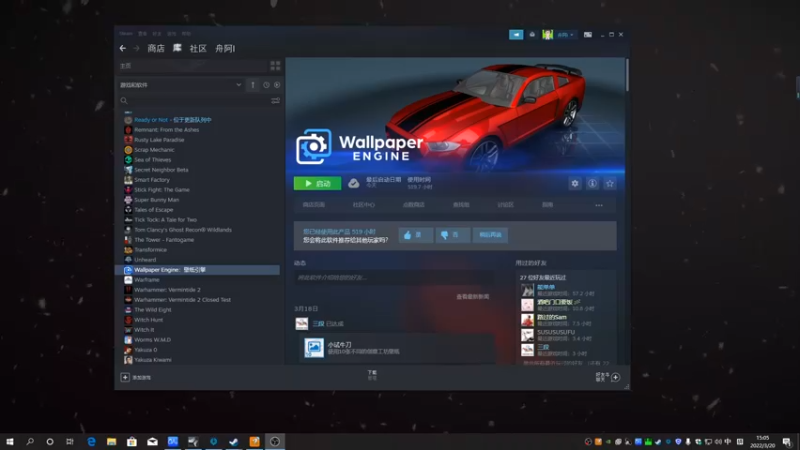Go back with the left arrow

pyautogui.click(x=122, y=48)
